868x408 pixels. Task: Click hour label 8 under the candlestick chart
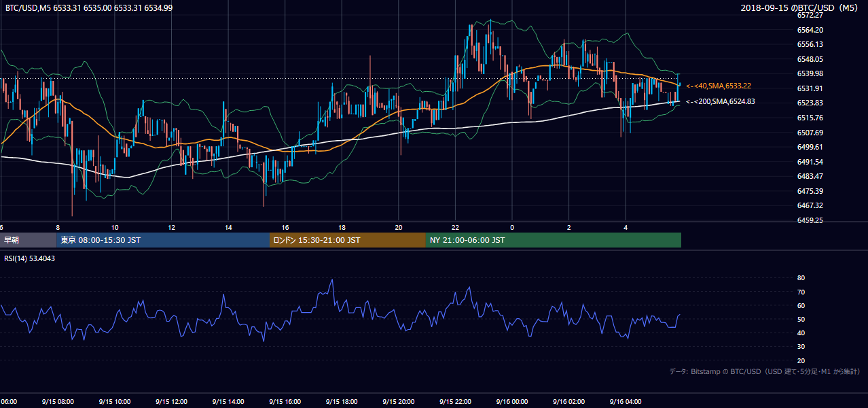[x=58, y=228]
